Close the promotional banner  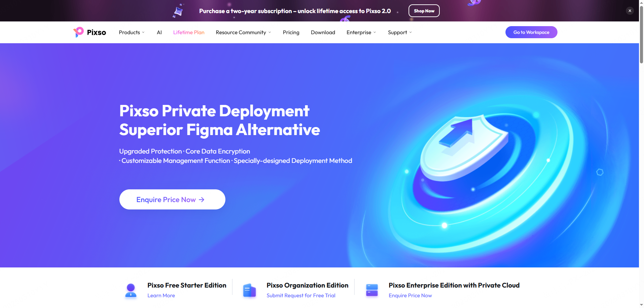pos(630,11)
